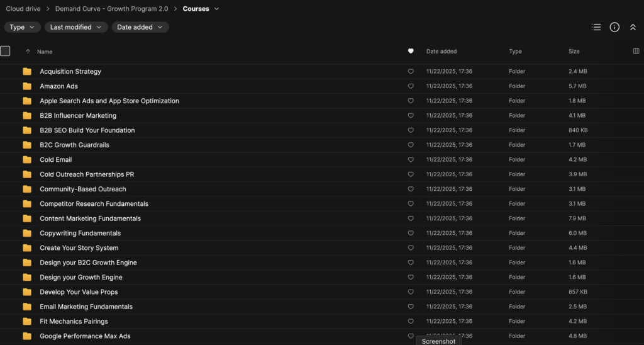Favorite the B2B Influencer Marketing folder
Image resolution: width=644 pixels, height=345 pixels.
(x=411, y=116)
